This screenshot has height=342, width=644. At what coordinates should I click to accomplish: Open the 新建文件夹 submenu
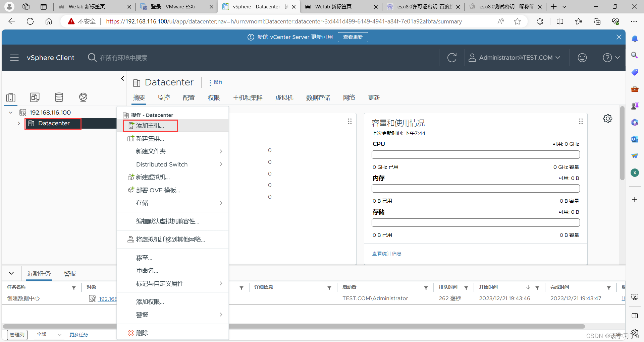(x=173, y=151)
